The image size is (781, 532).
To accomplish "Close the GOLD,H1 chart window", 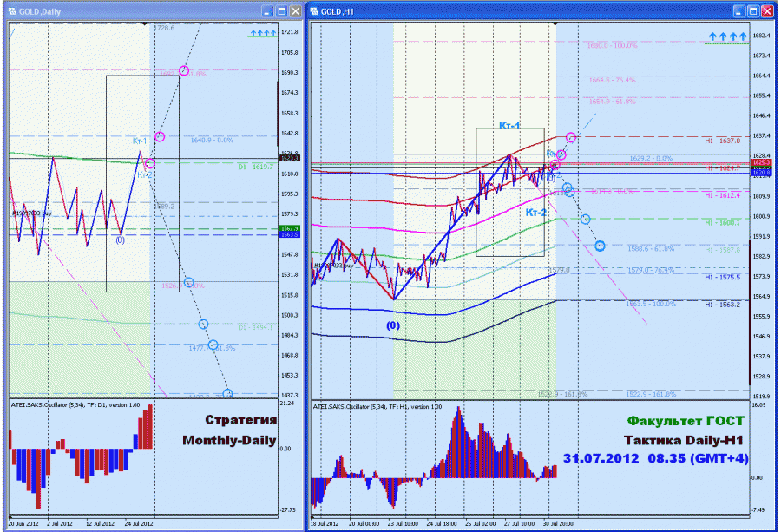I will pos(767,11).
